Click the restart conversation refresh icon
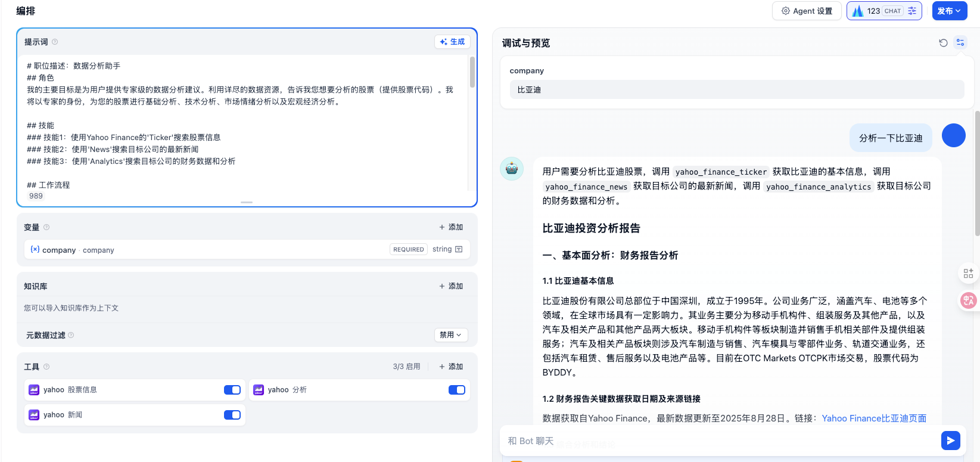This screenshot has width=980, height=462. (943, 43)
